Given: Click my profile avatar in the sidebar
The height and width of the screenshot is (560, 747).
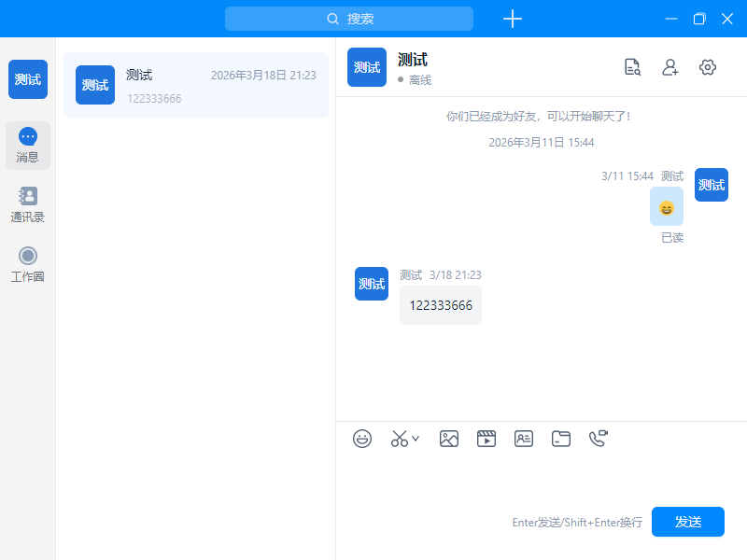Looking at the screenshot, I should click(x=28, y=79).
